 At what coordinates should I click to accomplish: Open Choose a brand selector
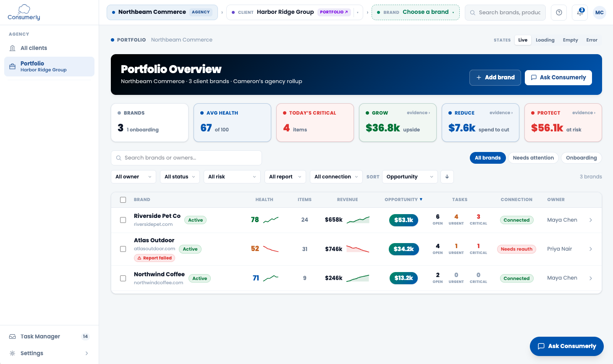click(x=416, y=12)
